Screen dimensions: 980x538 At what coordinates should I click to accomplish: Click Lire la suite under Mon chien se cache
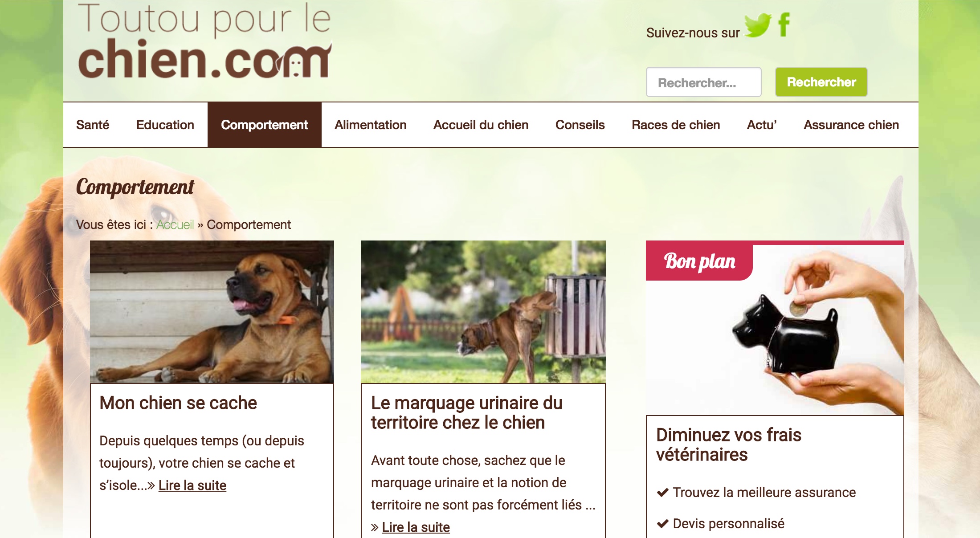tap(192, 485)
